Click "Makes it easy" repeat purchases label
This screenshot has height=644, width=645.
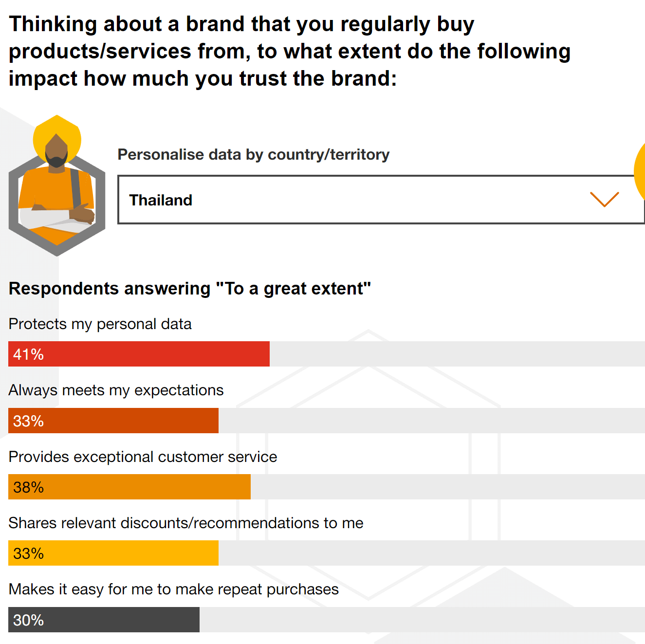click(x=174, y=589)
